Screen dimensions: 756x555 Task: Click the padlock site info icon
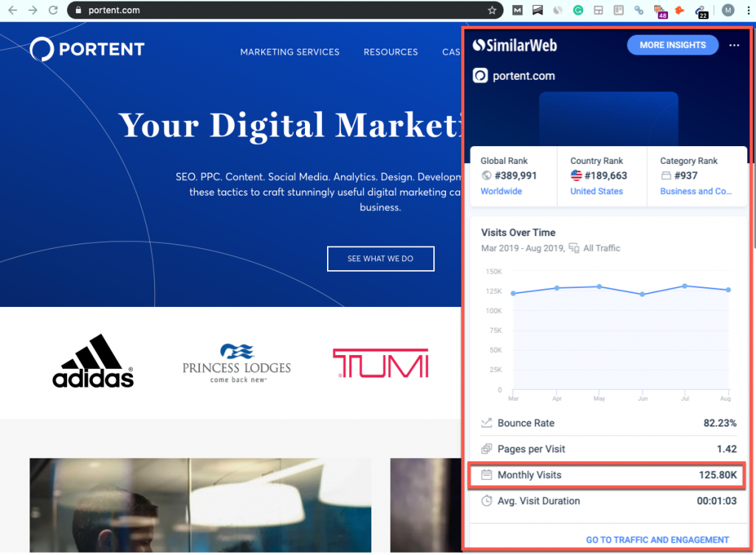coord(78,10)
